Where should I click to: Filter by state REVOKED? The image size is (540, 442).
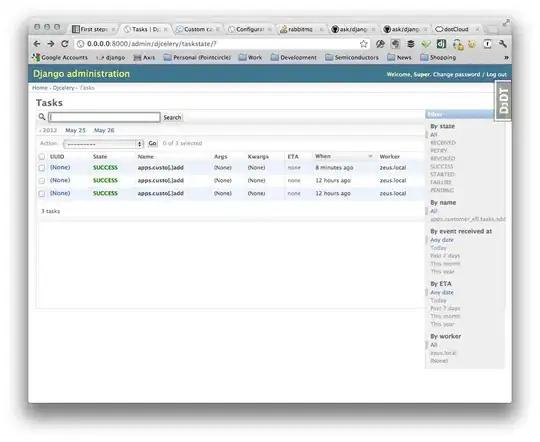(443, 158)
